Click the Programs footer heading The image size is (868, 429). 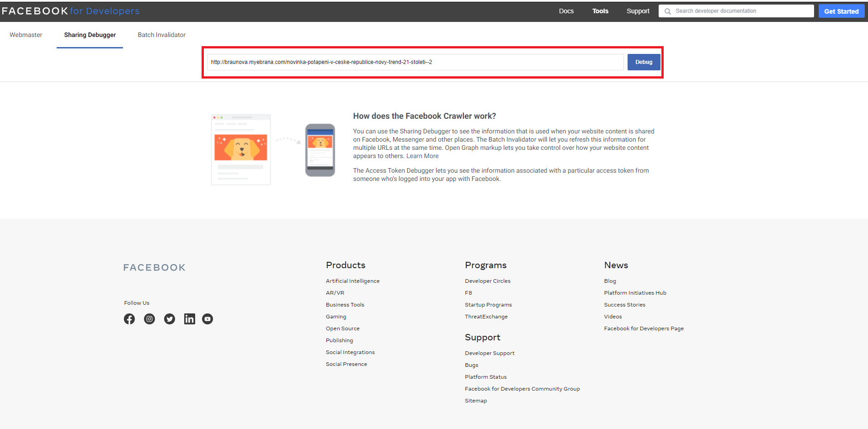[486, 265]
